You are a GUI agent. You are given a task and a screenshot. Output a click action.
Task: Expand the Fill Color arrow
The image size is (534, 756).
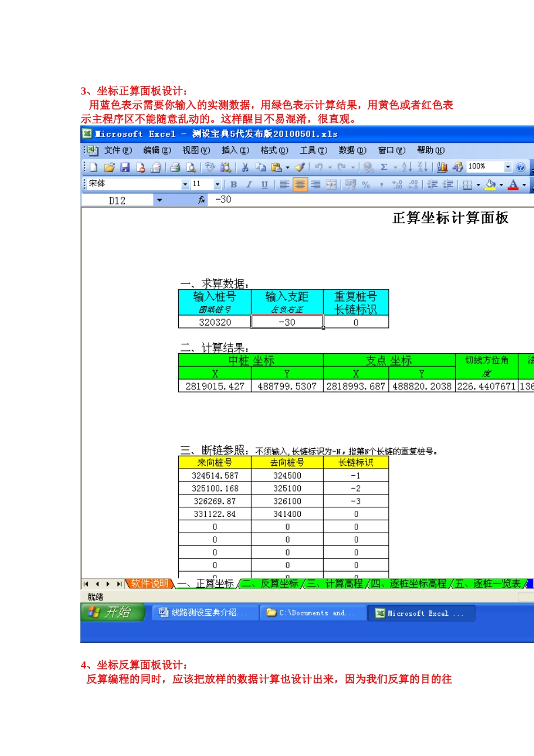click(501, 184)
